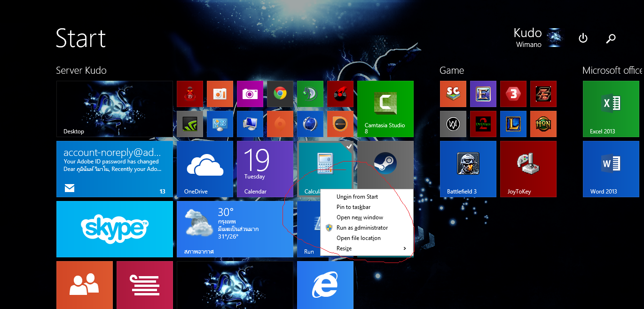Viewport: 644px width, 309px height.
Task: Open the OneDrive tile
Action: [x=205, y=169]
